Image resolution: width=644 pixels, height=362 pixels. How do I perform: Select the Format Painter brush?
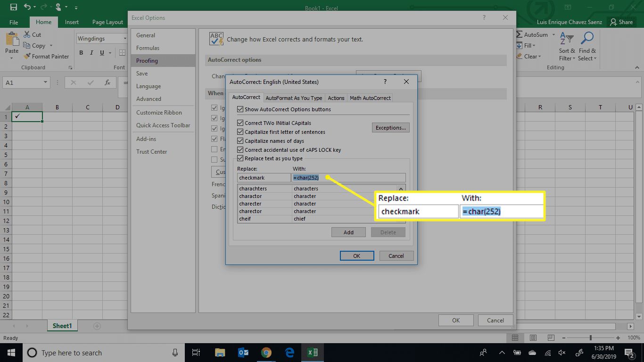27,56
